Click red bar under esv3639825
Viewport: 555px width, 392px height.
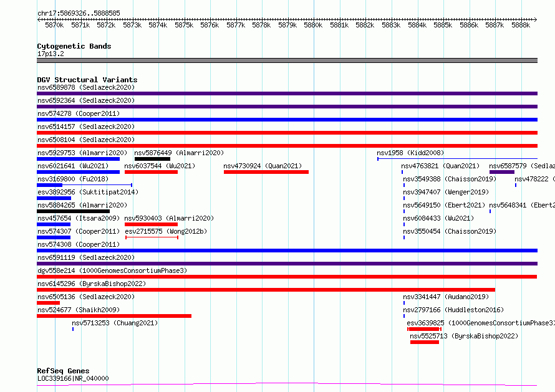[425, 329]
